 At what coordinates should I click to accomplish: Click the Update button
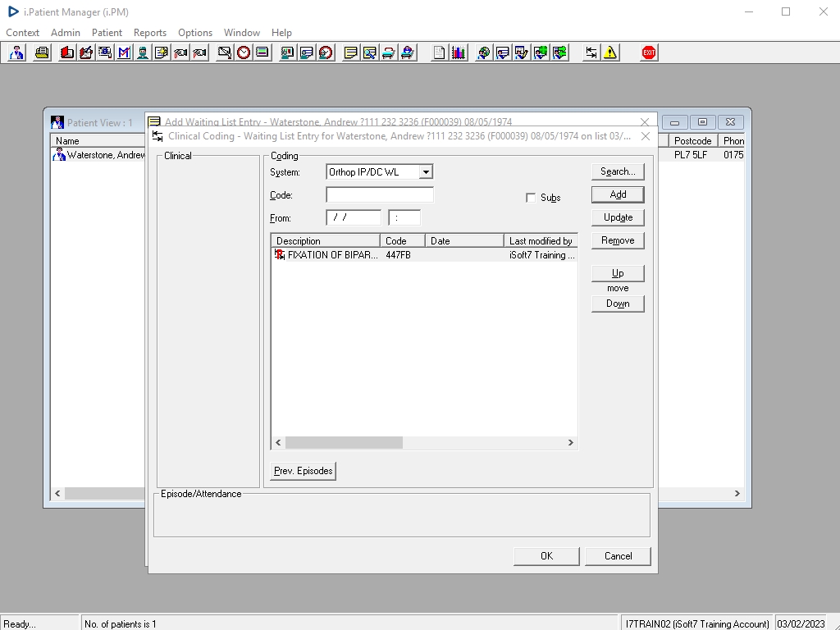(x=618, y=217)
